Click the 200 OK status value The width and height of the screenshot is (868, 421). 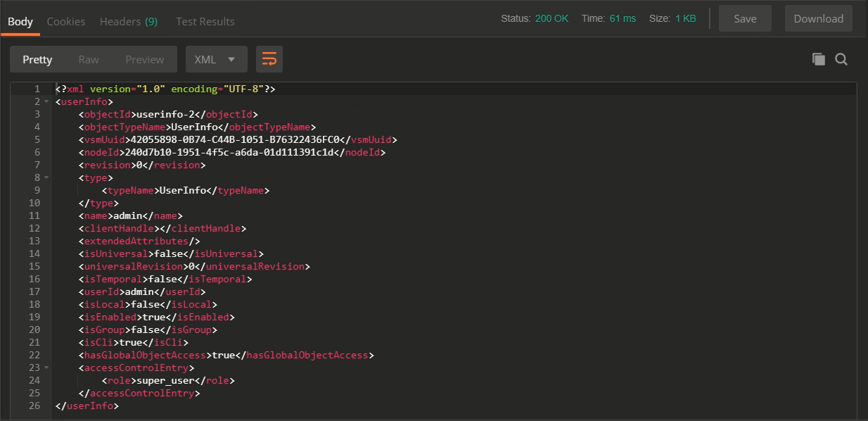tap(551, 19)
